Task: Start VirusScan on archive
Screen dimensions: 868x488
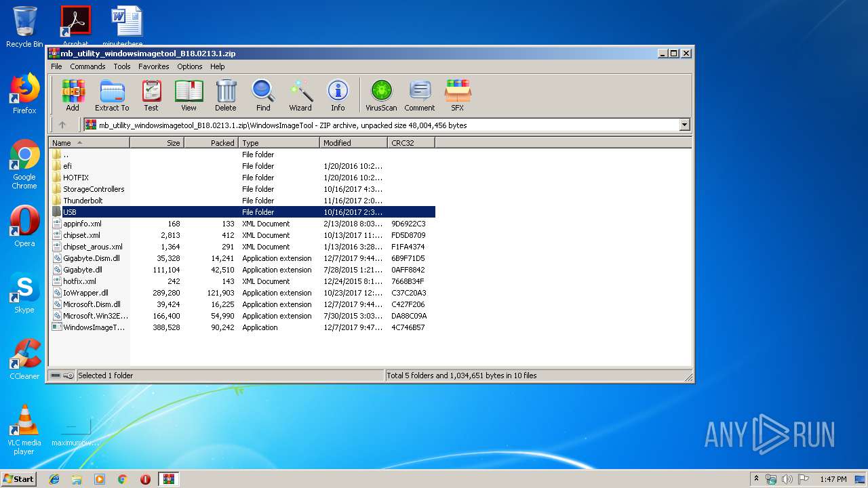Action: click(x=381, y=95)
